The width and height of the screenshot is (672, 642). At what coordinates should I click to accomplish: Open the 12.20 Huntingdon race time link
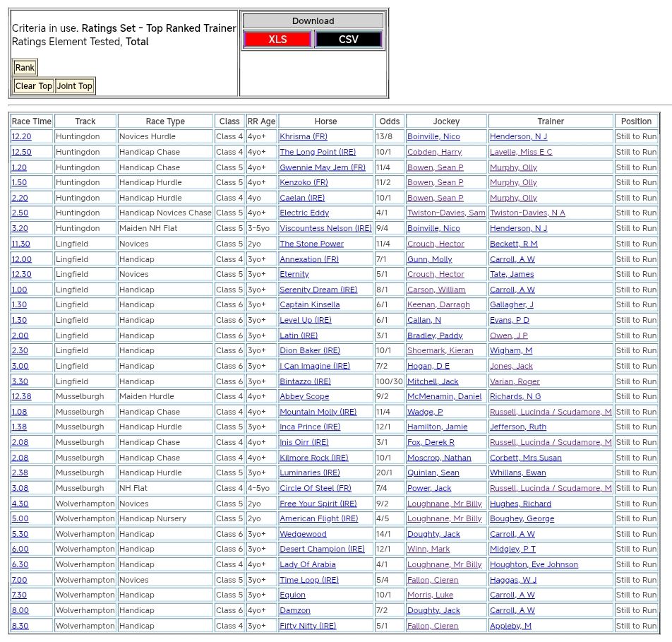(x=21, y=136)
